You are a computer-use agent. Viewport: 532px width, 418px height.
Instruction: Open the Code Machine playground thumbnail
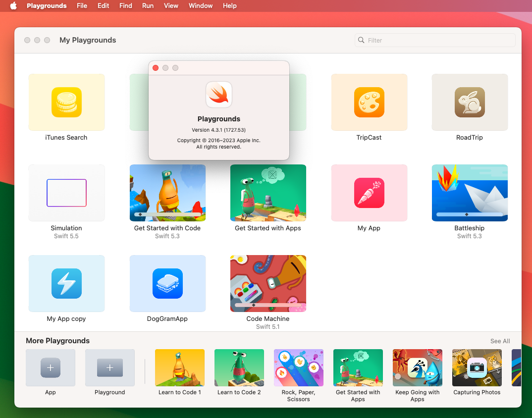click(268, 283)
